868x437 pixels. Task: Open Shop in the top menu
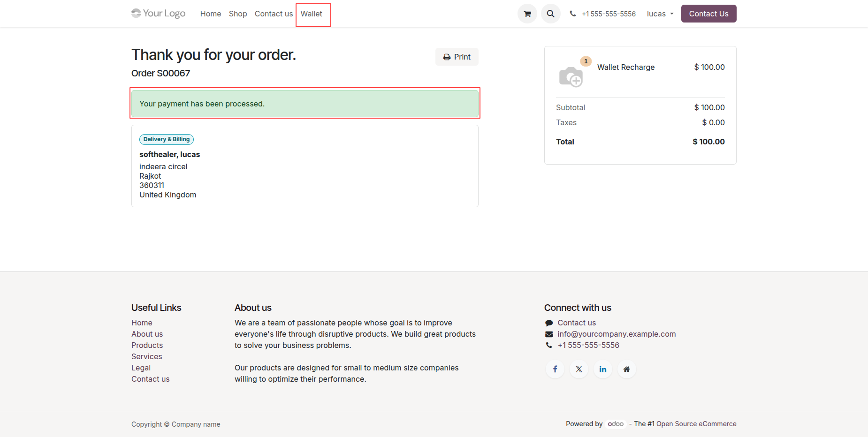pos(238,14)
